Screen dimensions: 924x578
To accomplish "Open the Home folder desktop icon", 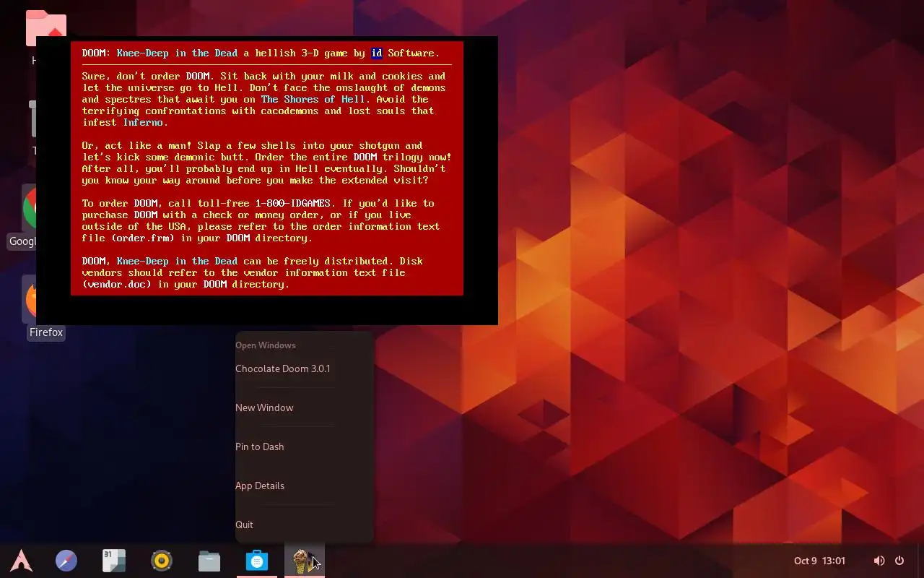I will (46, 27).
